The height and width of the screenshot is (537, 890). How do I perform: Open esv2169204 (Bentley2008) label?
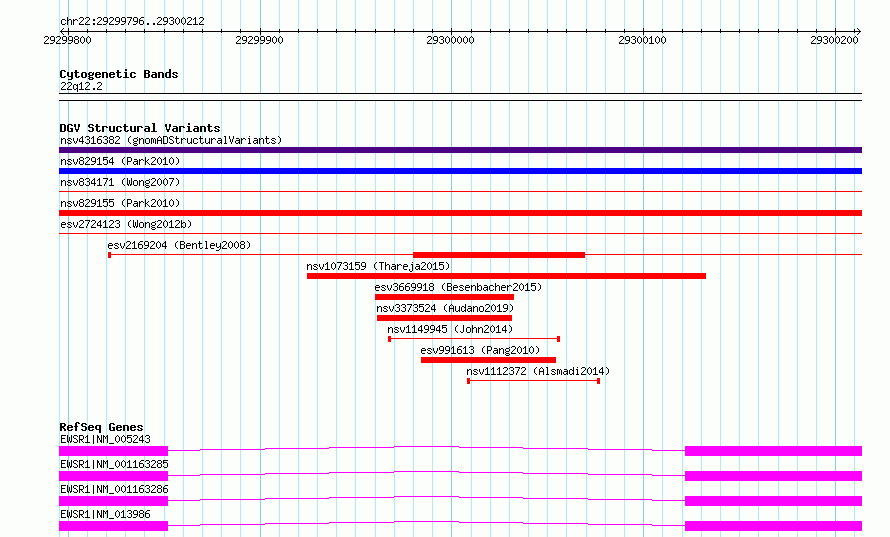(179, 245)
